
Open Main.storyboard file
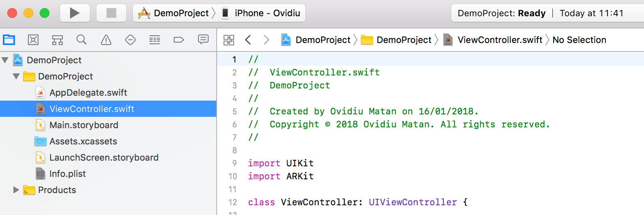(x=83, y=125)
